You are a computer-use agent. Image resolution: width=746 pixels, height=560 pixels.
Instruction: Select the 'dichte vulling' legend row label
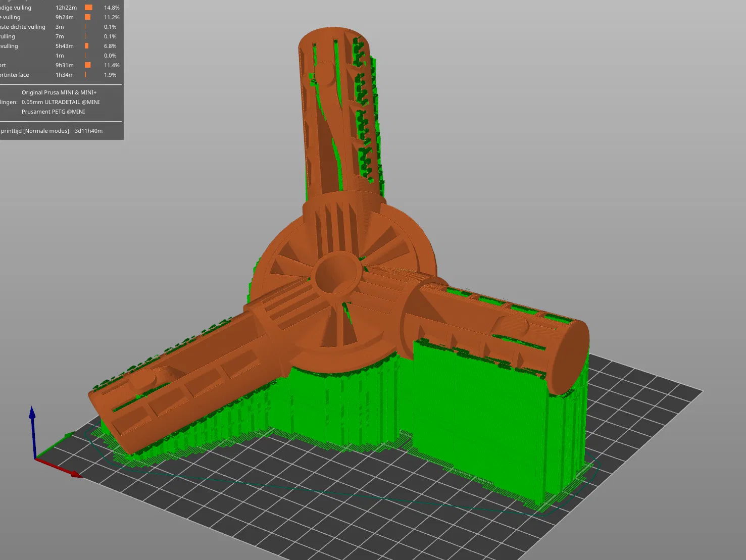[23, 27]
